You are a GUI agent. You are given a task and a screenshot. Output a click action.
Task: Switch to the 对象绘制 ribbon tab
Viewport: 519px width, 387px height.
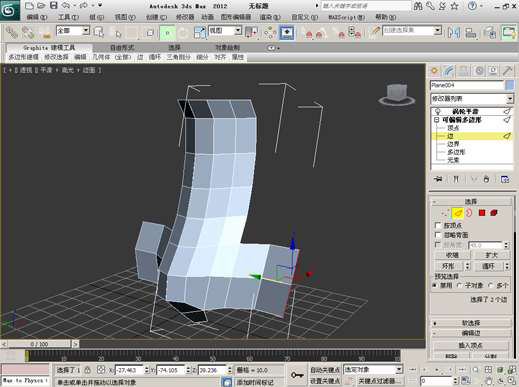pos(227,48)
